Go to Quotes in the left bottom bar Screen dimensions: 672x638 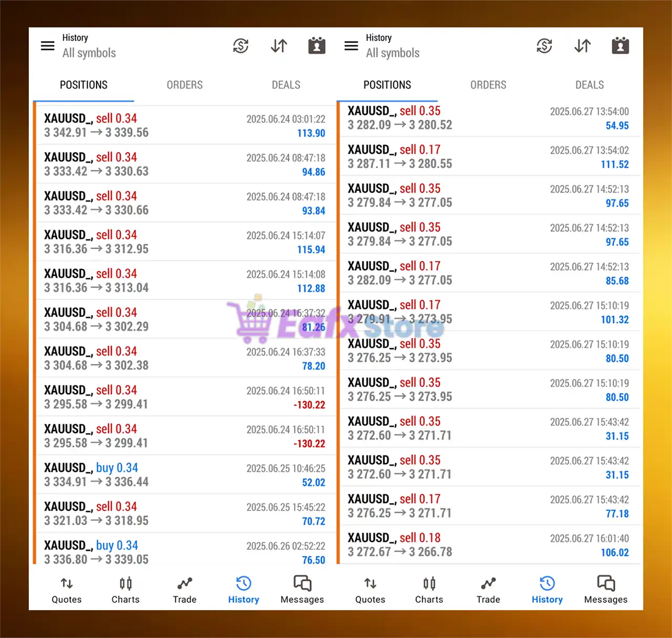pyautogui.click(x=67, y=590)
